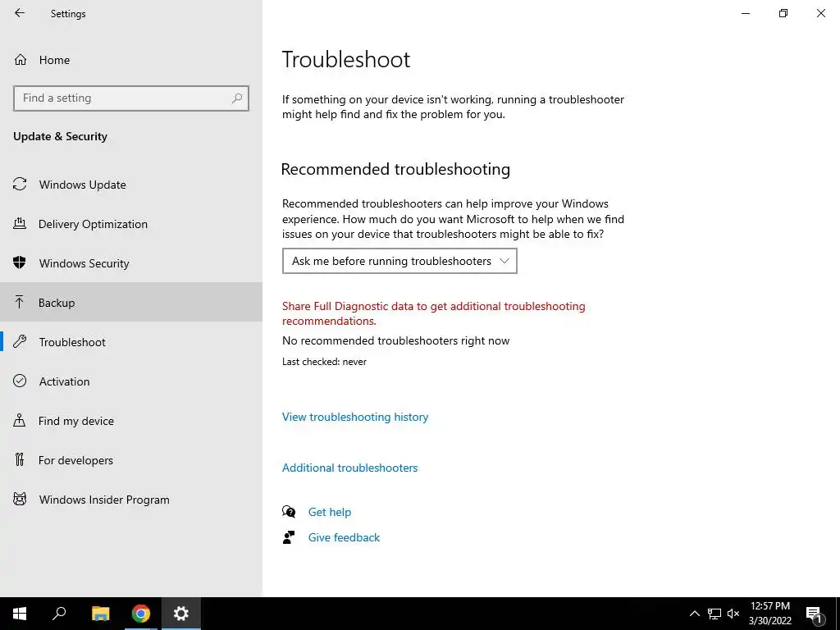Click the Troubleshoot page title

pyautogui.click(x=346, y=59)
